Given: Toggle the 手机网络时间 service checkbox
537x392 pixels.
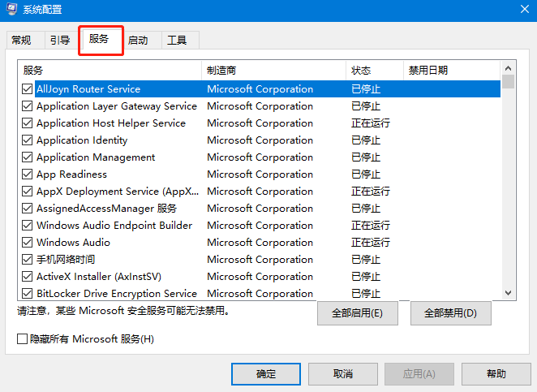Looking at the screenshot, I should tap(28, 260).
